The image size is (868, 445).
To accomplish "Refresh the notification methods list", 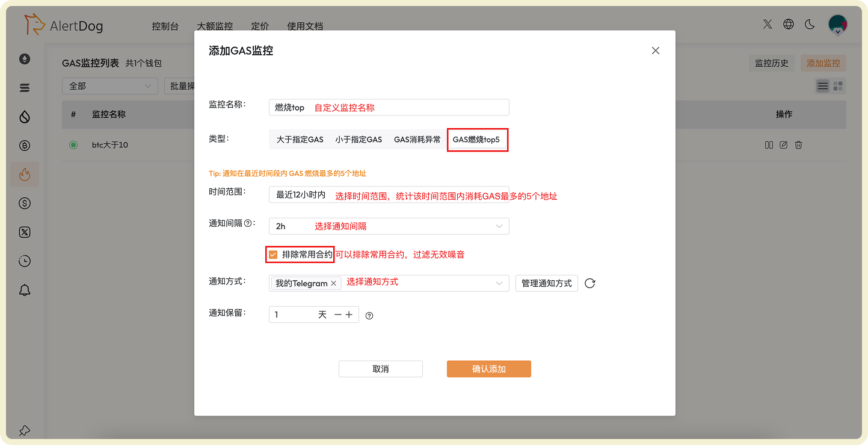I will click(589, 283).
